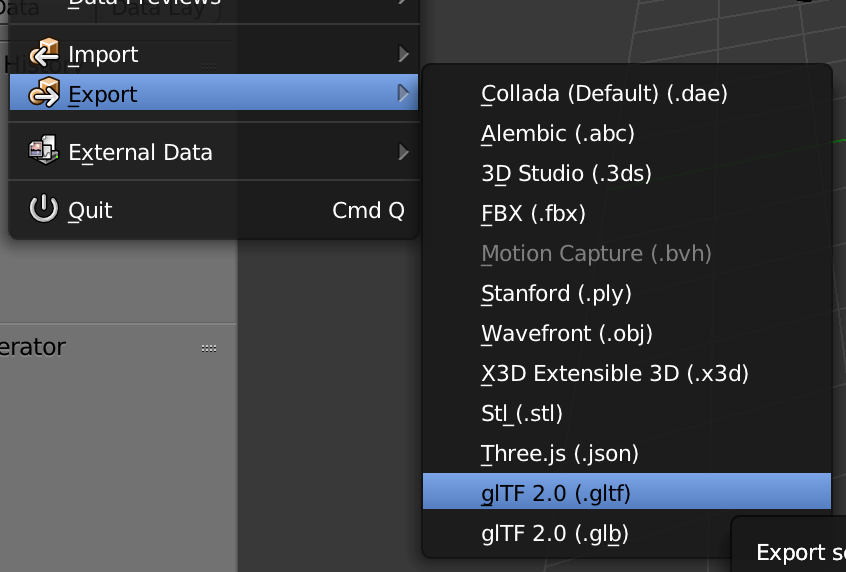This screenshot has height=572, width=846.
Task: Export scene as Three.js (.json)
Action: [560, 453]
